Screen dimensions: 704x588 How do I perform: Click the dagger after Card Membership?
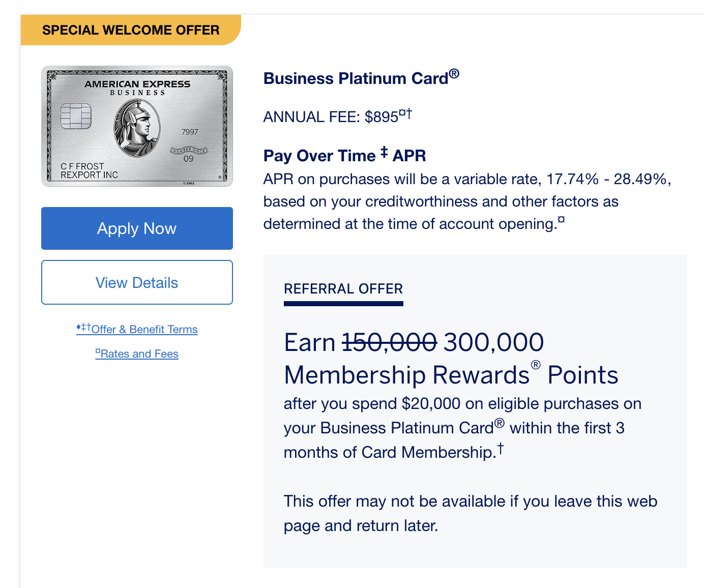501,448
